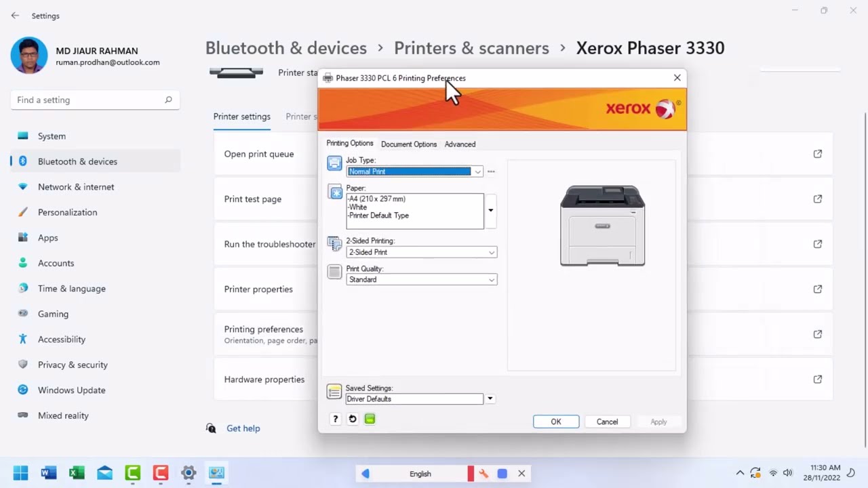Click the Paper icon in preferences dialog

[335, 192]
